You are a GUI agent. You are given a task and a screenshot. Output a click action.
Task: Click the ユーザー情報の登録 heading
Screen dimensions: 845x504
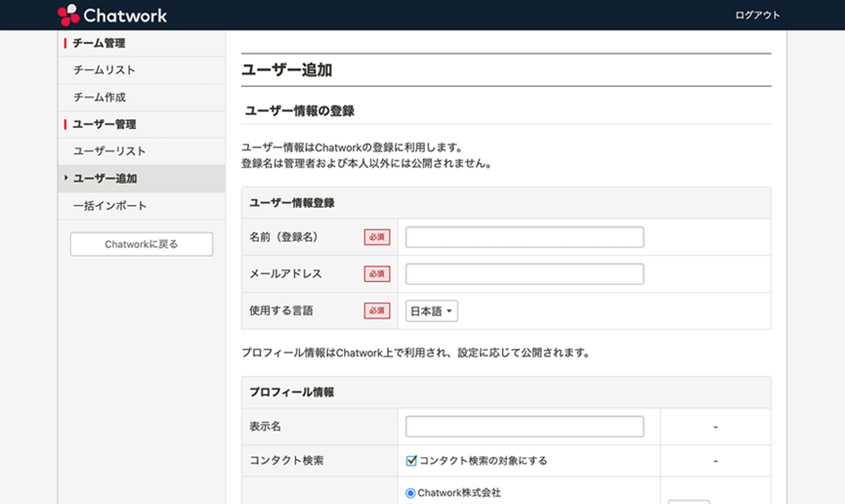(299, 111)
